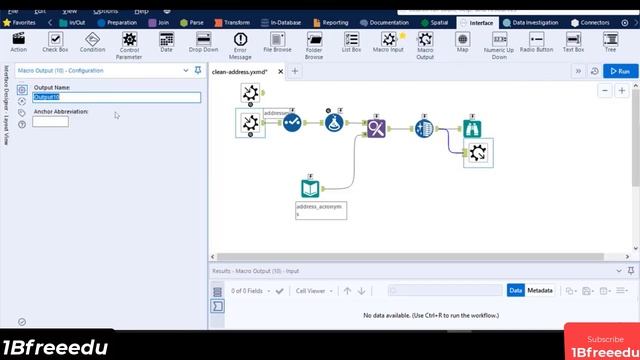Click the Anchor Abbreviation input field

click(51, 121)
